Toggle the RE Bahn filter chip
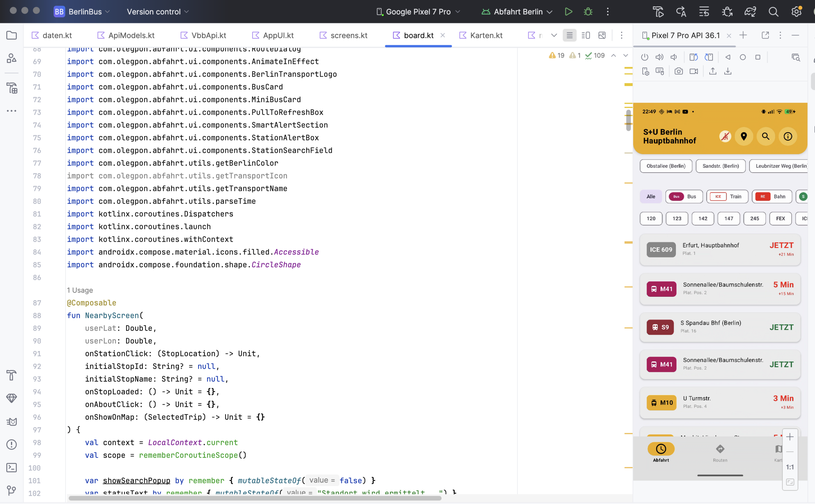Image resolution: width=815 pixels, height=504 pixels. point(772,196)
